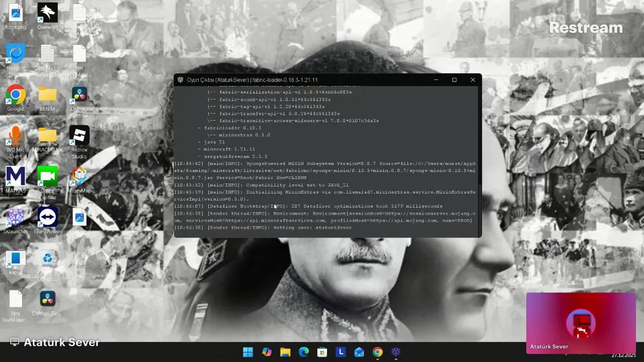Open Outlook mail from the taskbar

click(x=359, y=352)
